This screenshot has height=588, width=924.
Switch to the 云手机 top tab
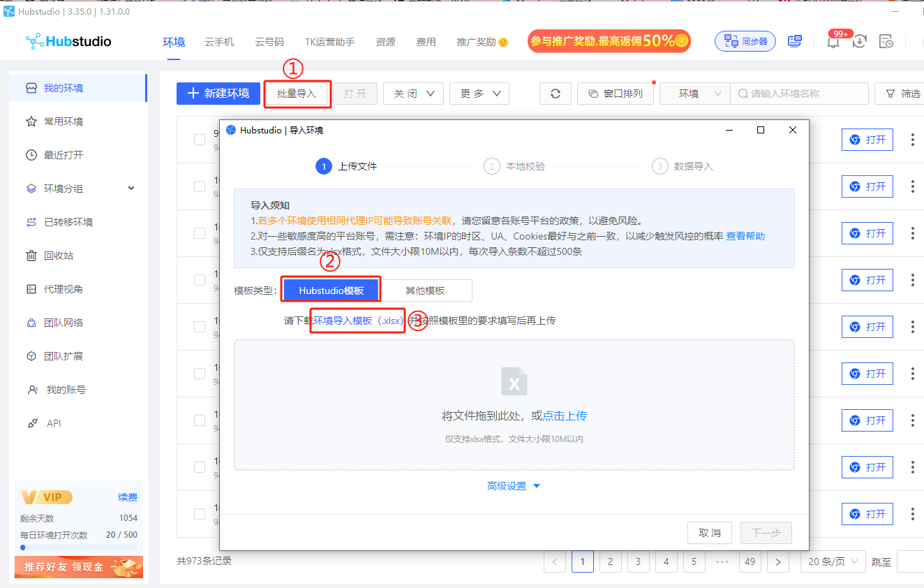point(219,42)
